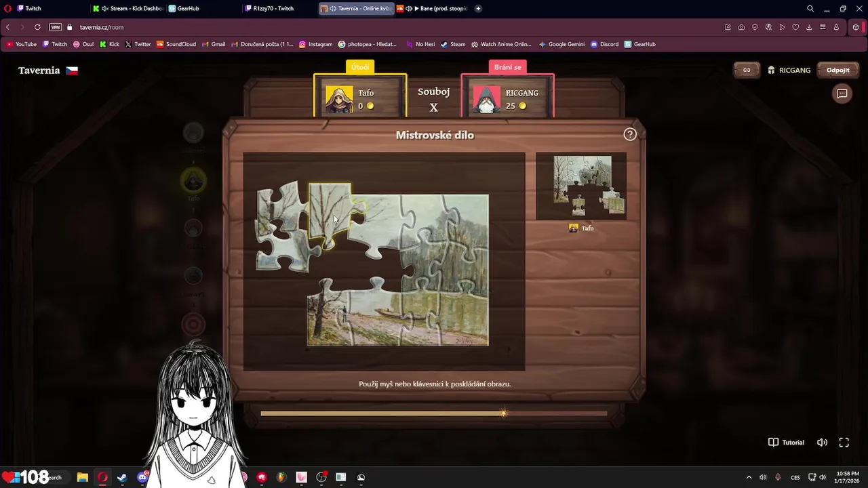Switch to the R1zzy70 - Twitch tab
Screen dimensions: 868x488
[x=279, y=9]
